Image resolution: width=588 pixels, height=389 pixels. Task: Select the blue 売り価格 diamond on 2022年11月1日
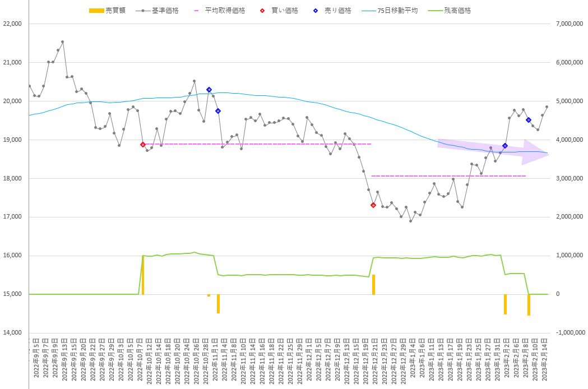[x=218, y=111]
